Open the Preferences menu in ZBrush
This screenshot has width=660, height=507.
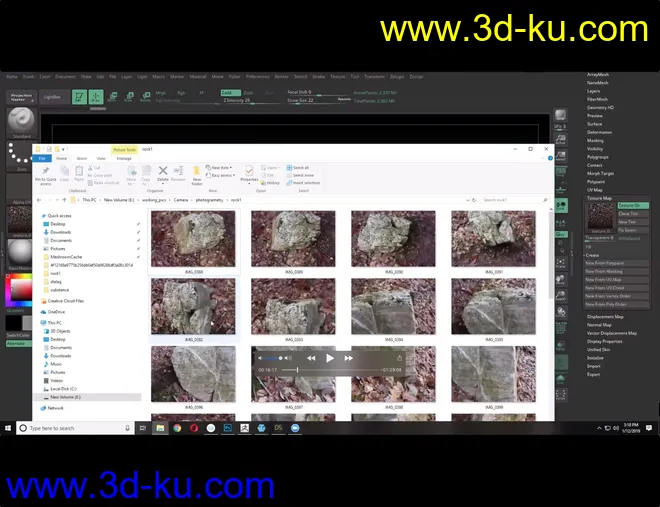(258, 77)
